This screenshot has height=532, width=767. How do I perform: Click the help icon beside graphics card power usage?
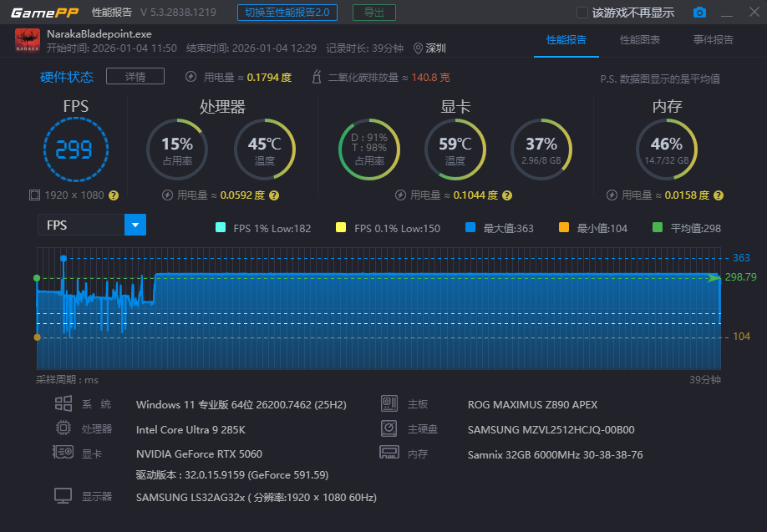click(507, 195)
